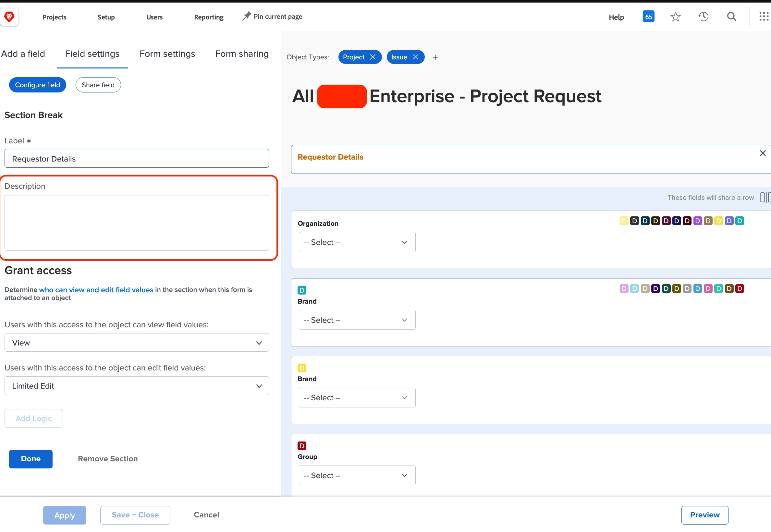This screenshot has width=771, height=532.
Task: Expand the View access dropdown
Action: [136, 343]
